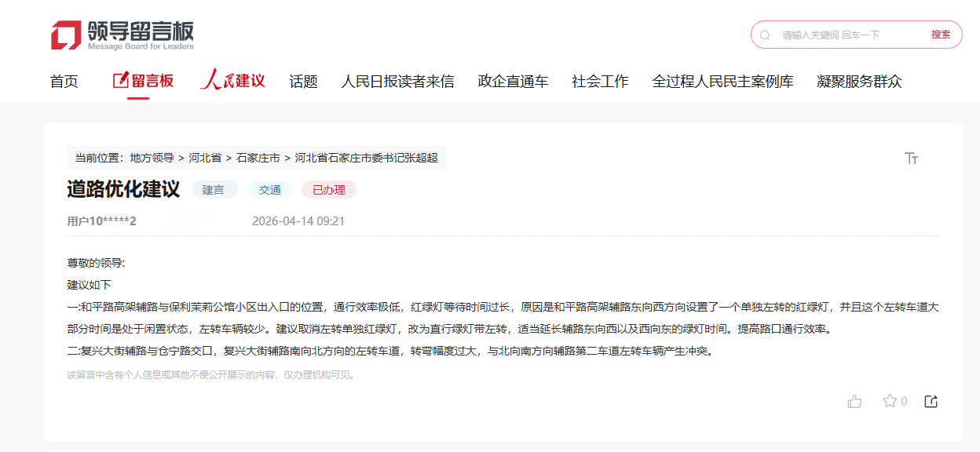This screenshot has width=980, height=452.
Task: Open the 人民建议 nav item
Action: 232,80
